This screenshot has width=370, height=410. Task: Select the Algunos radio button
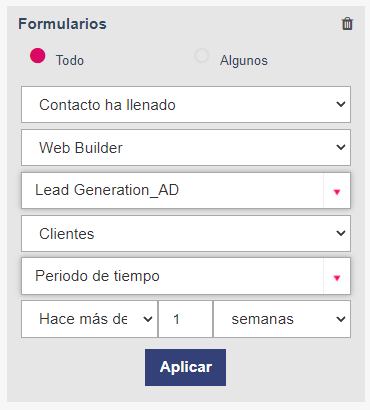(x=202, y=55)
